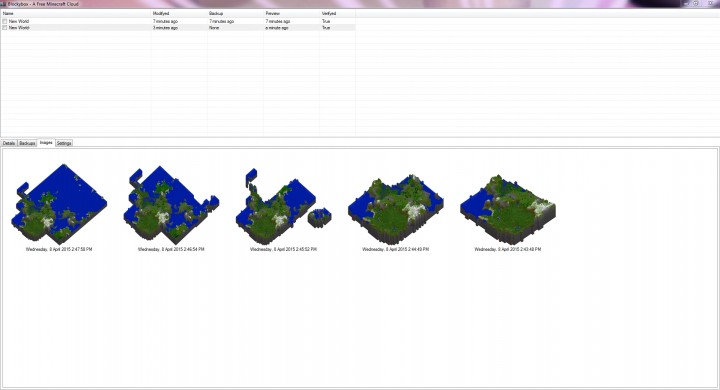Click the Modifyed cell '7 minutes ago'
Viewport: 720px width, 390px height.
pos(165,21)
